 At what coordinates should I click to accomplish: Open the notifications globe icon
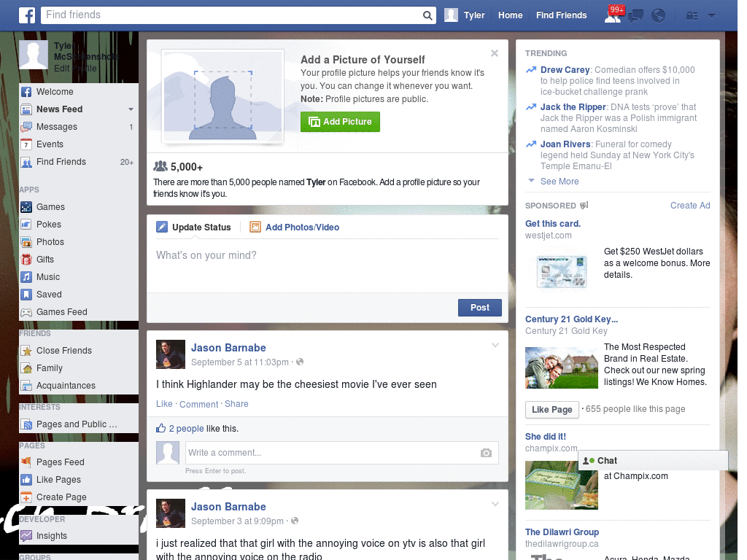tap(659, 16)
